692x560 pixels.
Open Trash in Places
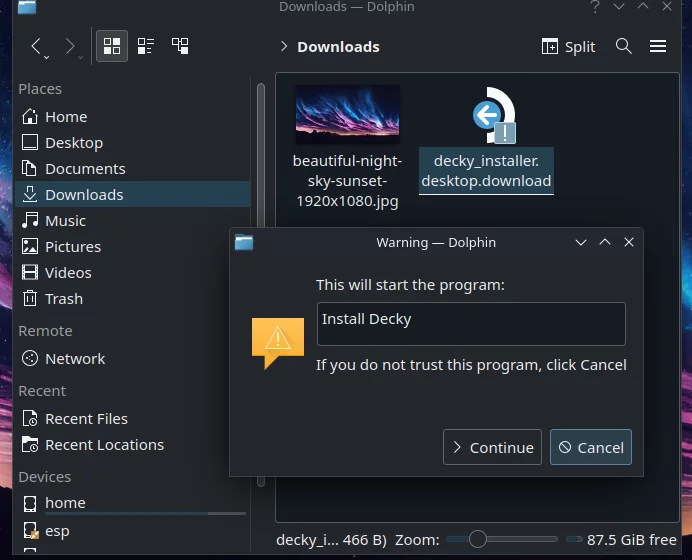point(132,299)
